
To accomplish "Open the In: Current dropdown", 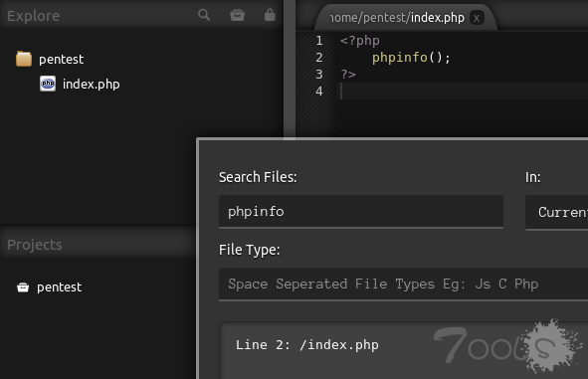I will point(556,212).
